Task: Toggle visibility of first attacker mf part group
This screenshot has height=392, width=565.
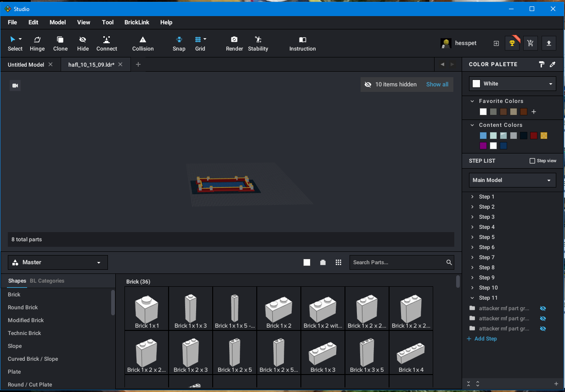Action: coord(542,308)
